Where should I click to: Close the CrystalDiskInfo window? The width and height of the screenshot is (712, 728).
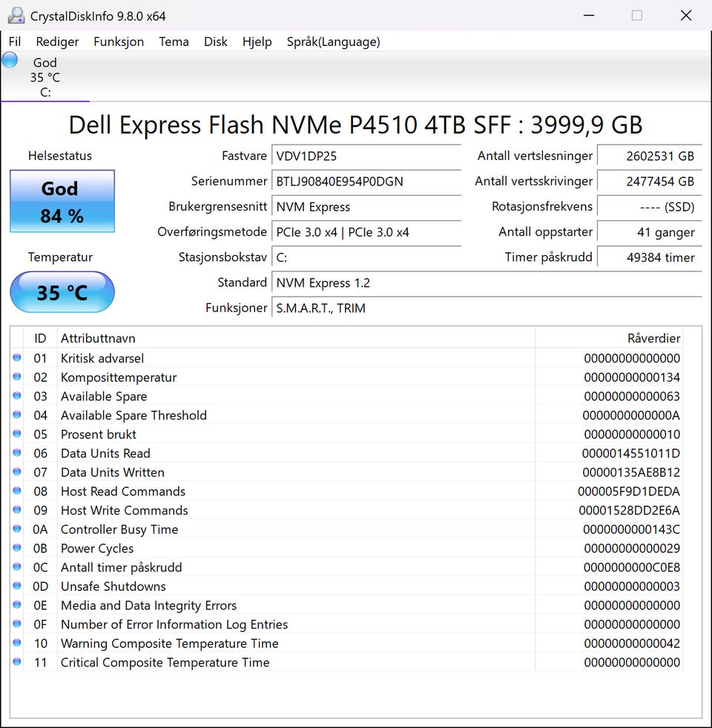click(686, 16)
